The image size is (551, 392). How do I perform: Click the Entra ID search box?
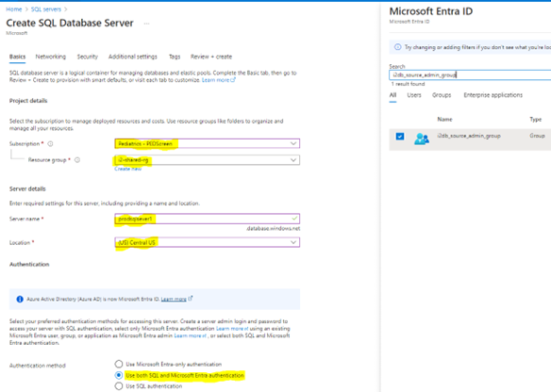[470, 74]
